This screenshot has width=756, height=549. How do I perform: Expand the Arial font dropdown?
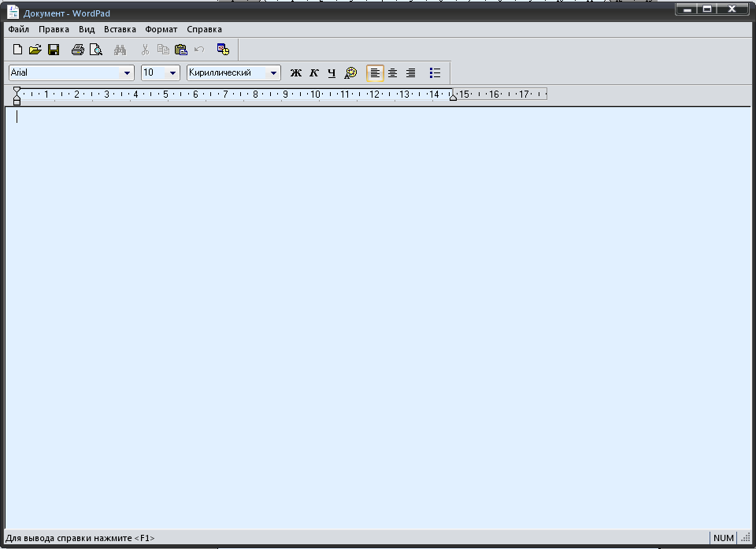pos(127,72)
